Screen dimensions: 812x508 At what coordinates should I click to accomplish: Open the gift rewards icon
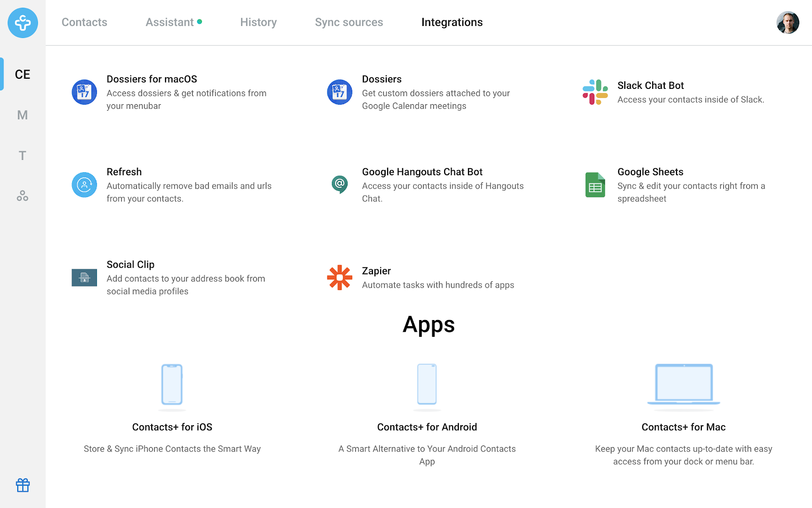23,485
